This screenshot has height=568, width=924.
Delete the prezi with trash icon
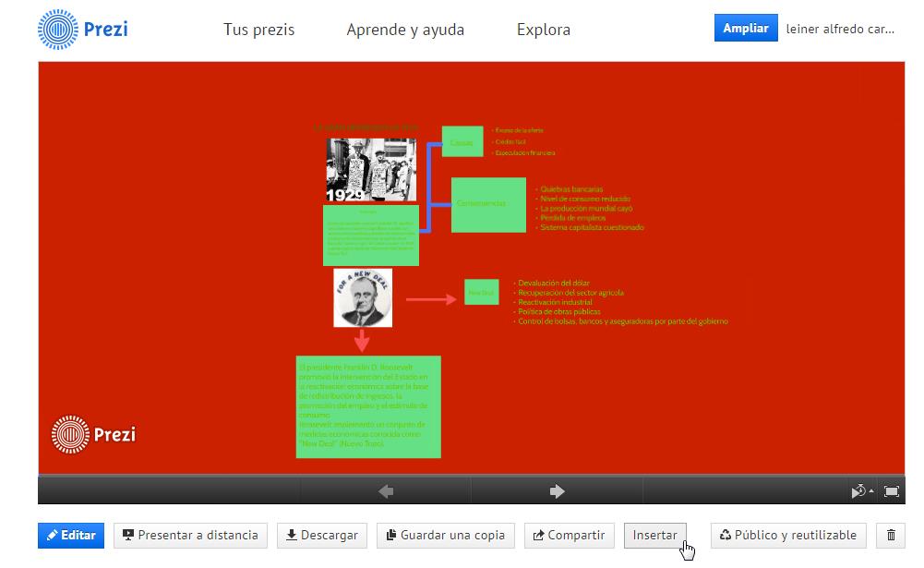[x=891, y=535]
